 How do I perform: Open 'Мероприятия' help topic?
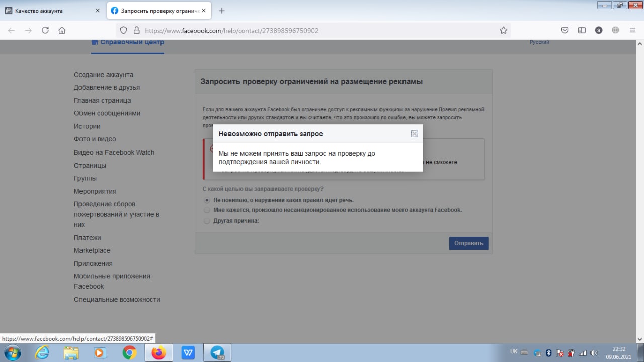(x=95, y=191)
